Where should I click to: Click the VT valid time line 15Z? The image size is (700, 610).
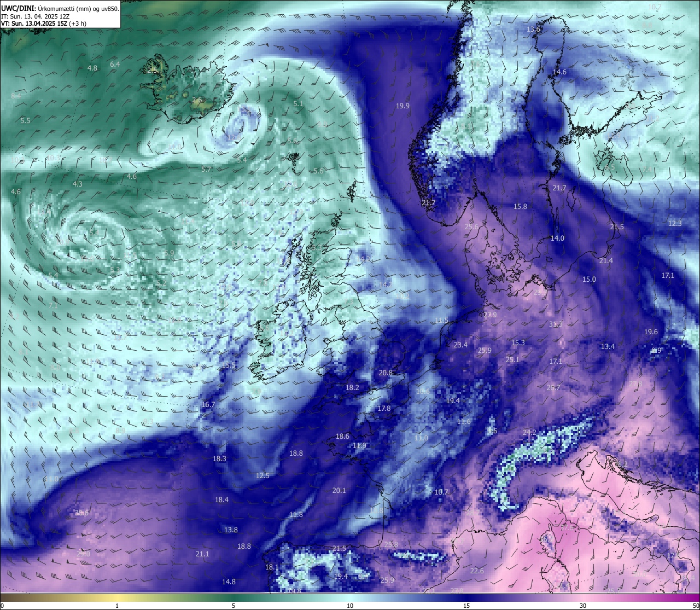pos(43,24)
